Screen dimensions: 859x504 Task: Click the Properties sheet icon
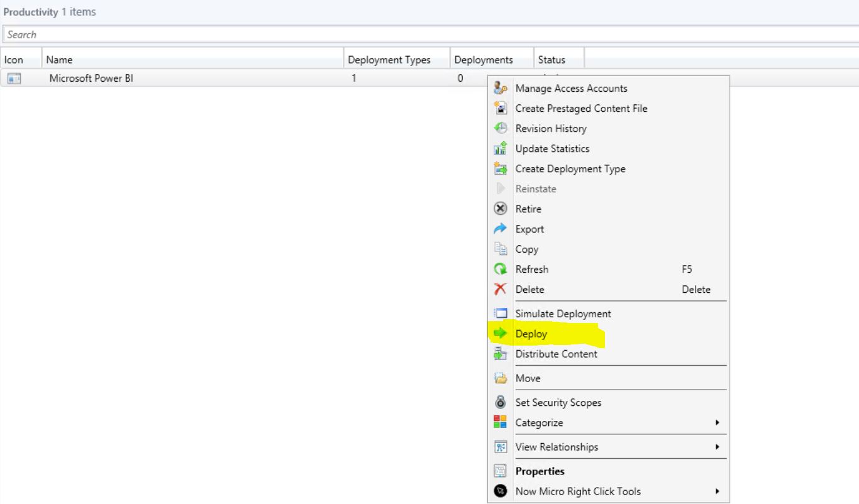(x=501, y=471)
